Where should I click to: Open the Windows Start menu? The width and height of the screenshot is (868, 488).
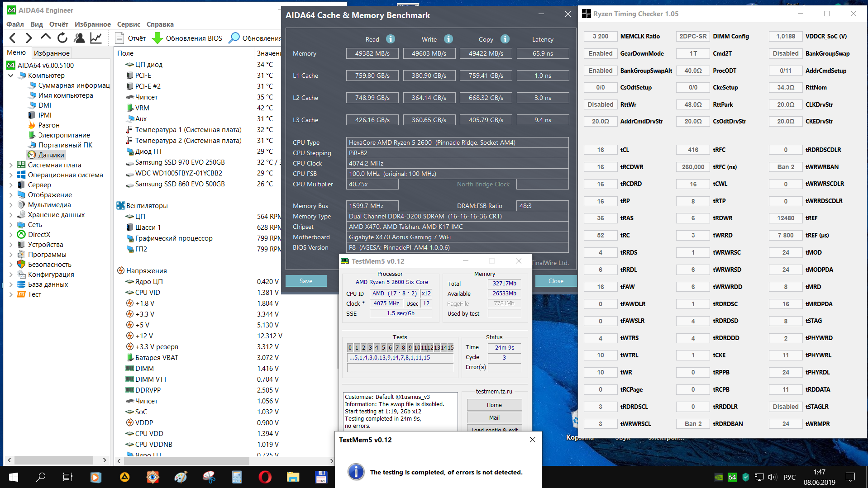(x=14, y=477)
